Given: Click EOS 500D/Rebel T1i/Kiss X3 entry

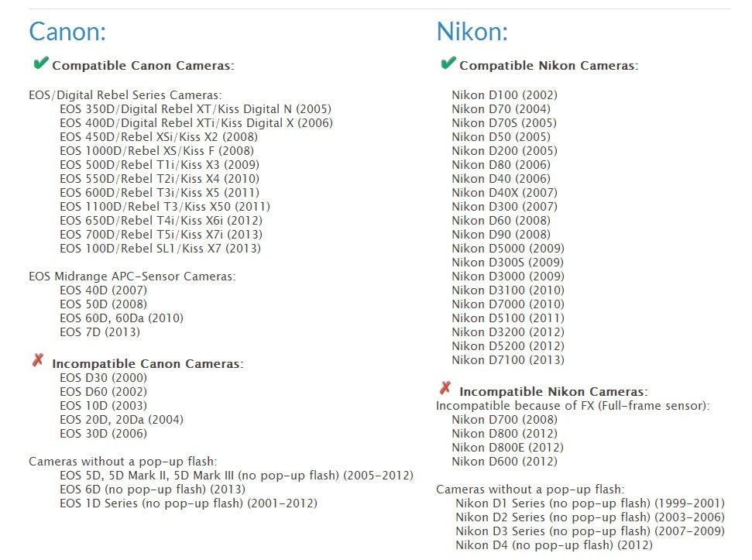Looking at the screenshot, I should coord(160,164).
